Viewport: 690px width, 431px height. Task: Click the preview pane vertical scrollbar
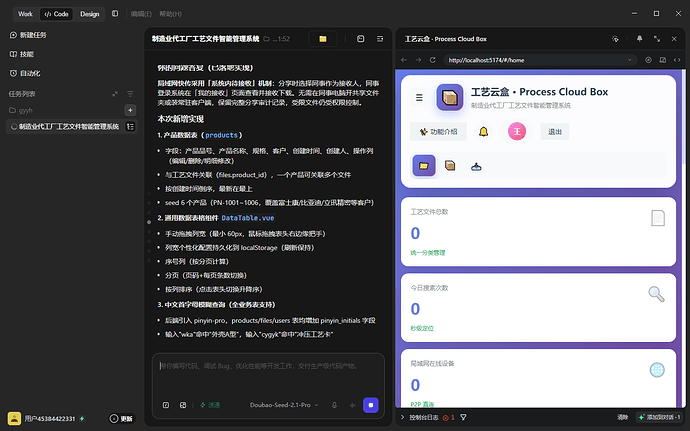pos(683,119)
